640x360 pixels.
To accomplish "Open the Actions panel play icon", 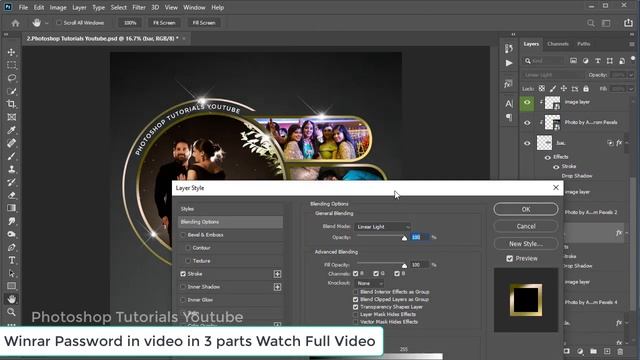I will (x=509, y=63).
